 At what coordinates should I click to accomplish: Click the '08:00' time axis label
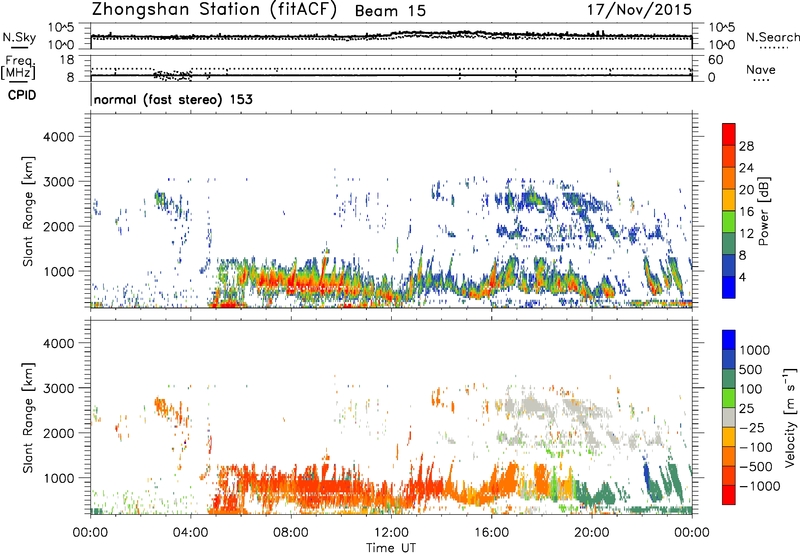pos(291,533)
